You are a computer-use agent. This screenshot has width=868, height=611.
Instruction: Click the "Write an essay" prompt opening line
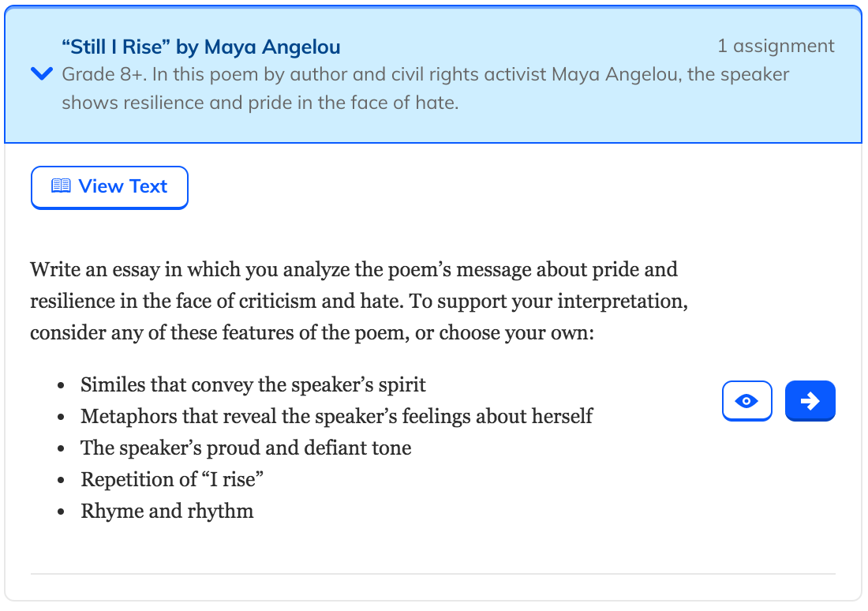(x=354, y=269)
